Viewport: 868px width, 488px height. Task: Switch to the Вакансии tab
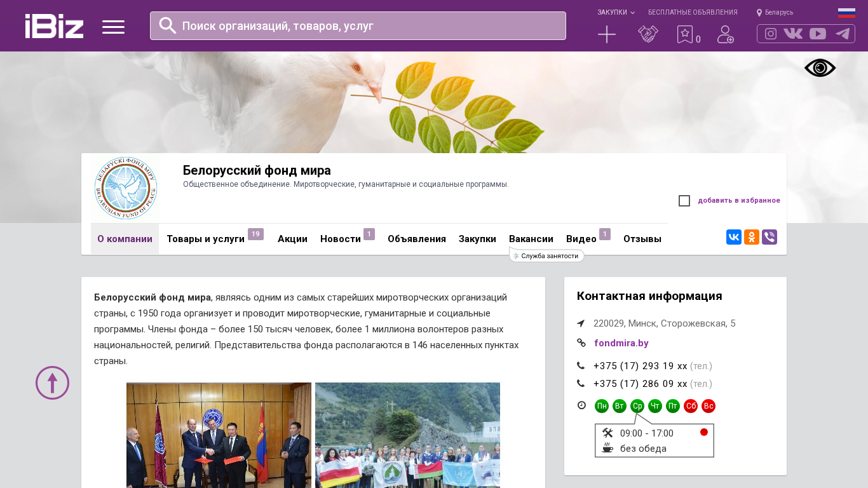(531, 239)
